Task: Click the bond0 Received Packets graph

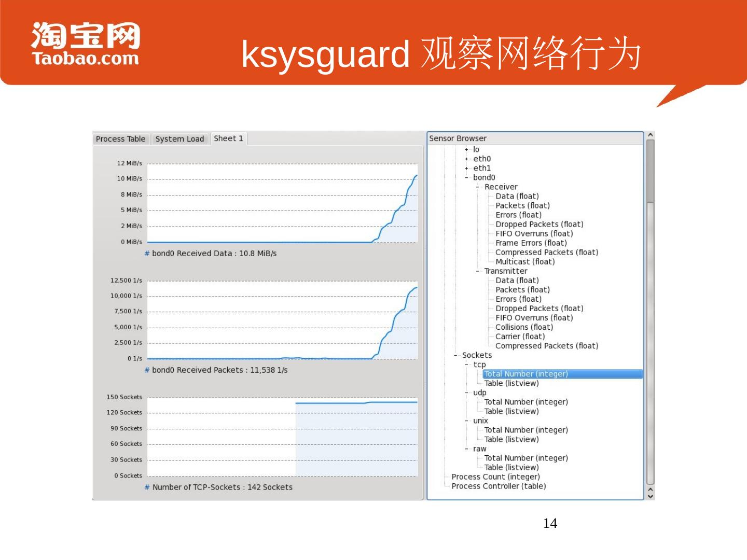Action: tap(282, 320)
